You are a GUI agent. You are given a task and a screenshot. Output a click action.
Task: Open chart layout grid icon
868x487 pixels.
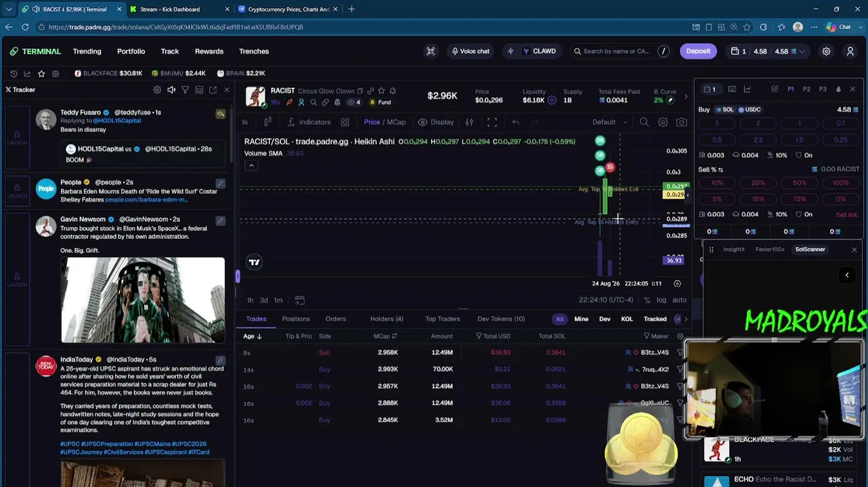coord(345,122)
